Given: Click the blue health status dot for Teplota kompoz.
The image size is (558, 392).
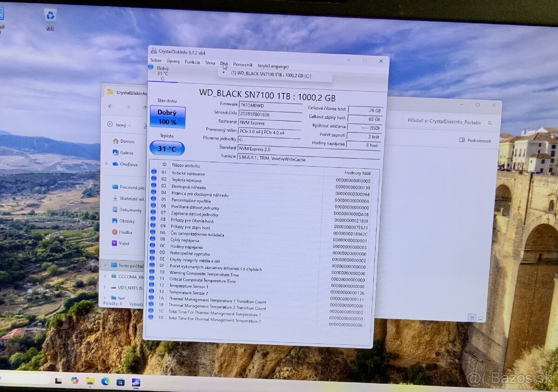Looking at the screenshot, I should 154,180.
